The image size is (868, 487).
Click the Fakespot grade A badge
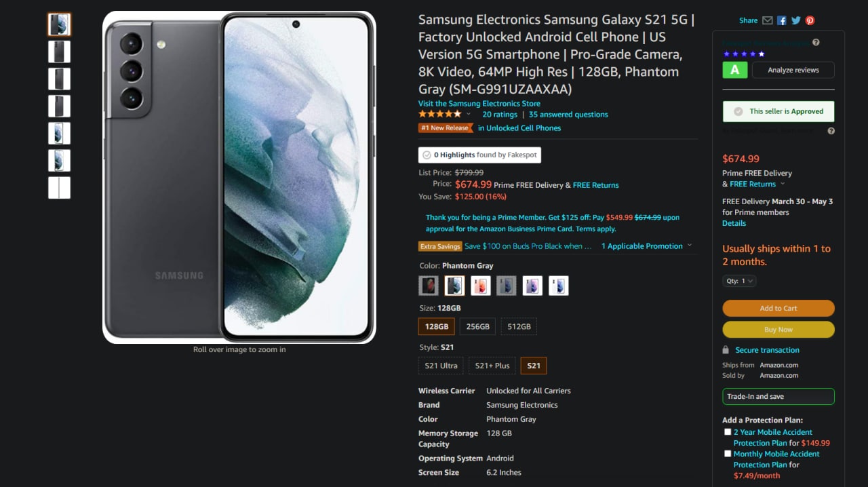pyautogui.click(x=734, y=70)
